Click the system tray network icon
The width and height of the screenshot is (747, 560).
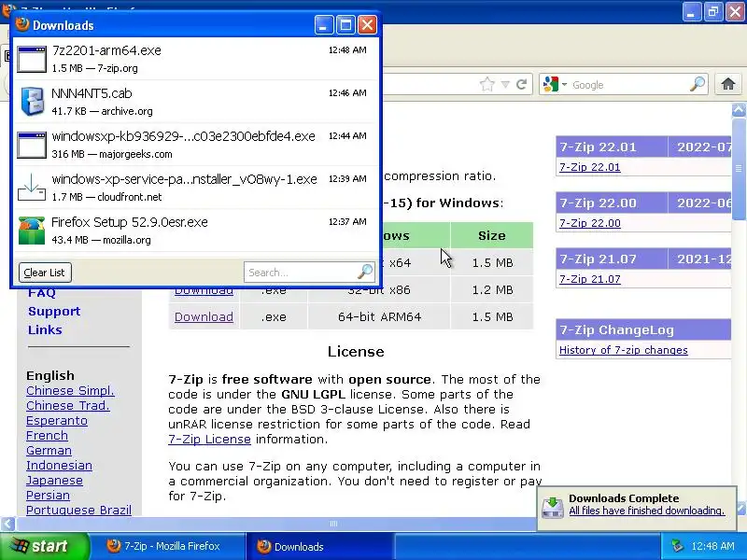pyautogui.click(x=676, y=546)
